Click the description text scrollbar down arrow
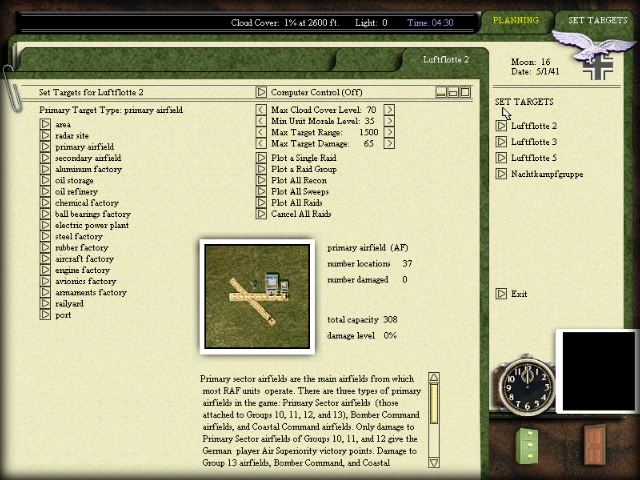 434,462
